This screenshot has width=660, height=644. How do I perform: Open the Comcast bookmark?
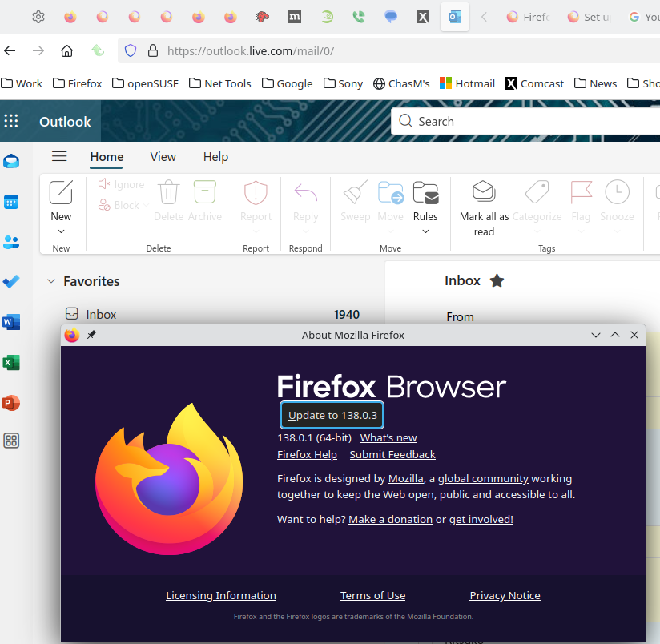click(533, 83)
